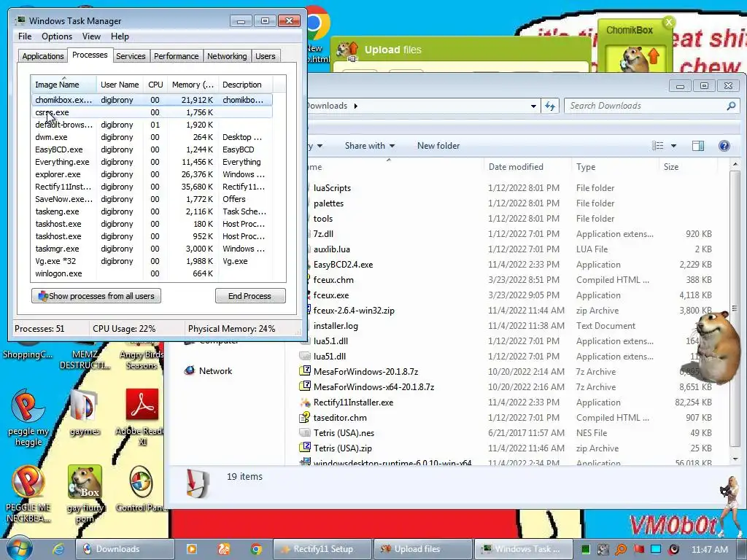Screen dimensions: 747x560
Task: Open the address bar history dropdown
Action: click(533, 106)
